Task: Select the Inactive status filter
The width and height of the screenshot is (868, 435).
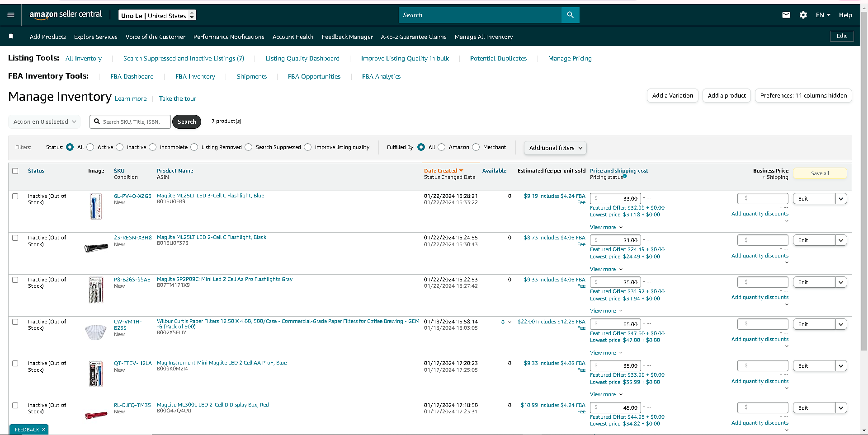Action: (120, 147)
